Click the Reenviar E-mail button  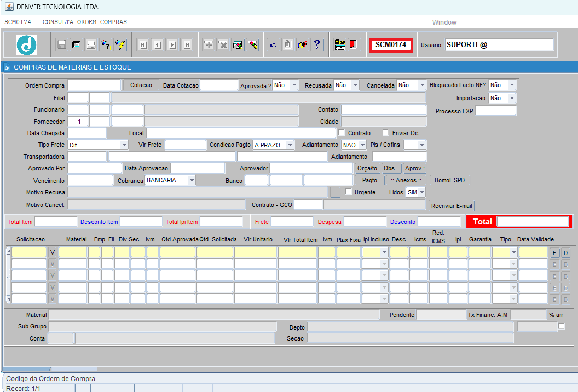click(x=452, y=206)
